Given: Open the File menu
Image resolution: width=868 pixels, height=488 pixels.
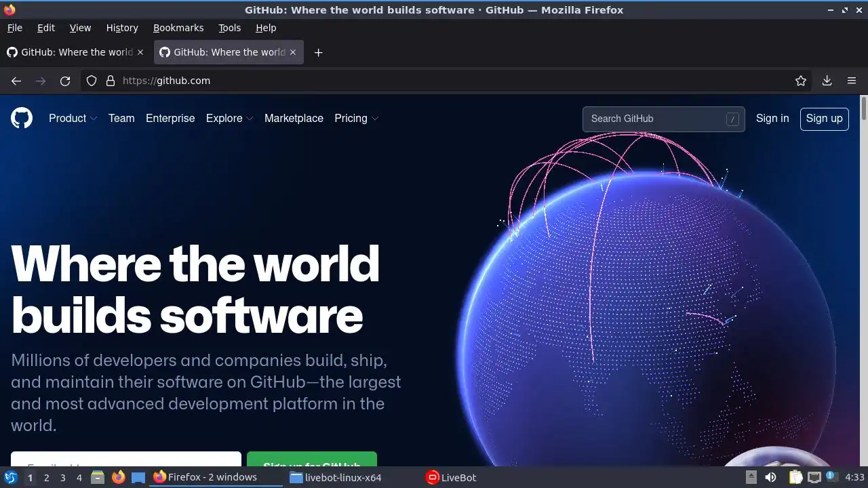Looking at the screenshot, I should point(14,28).
